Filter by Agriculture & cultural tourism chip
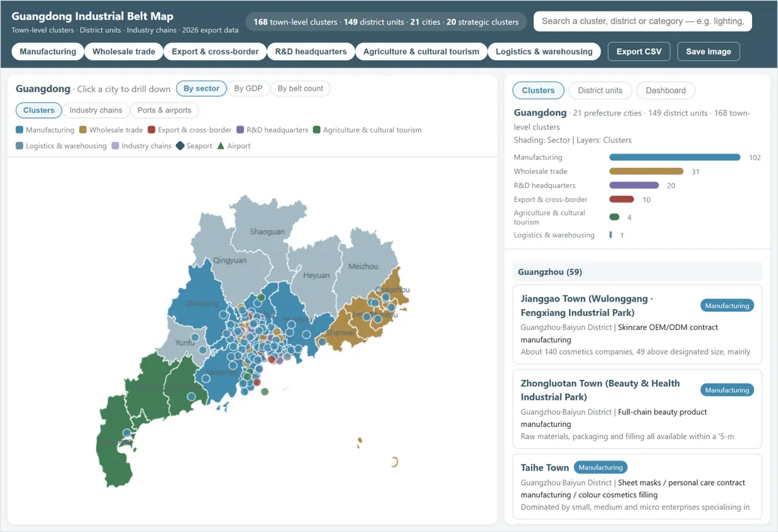This screenshot has height=532, width=778. coord(421,52)
